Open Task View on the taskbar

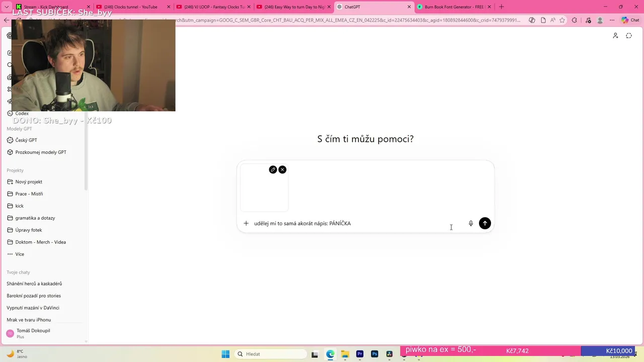click(315, 354)
